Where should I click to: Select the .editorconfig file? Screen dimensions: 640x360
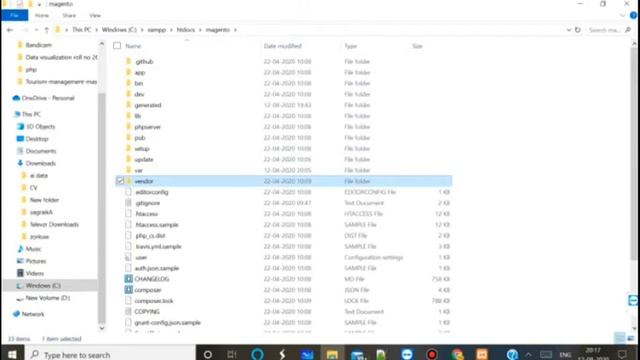click(151, 192)
